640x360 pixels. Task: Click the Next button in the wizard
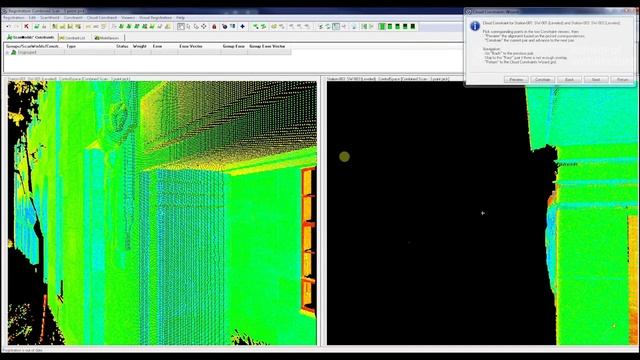(596, 79)
